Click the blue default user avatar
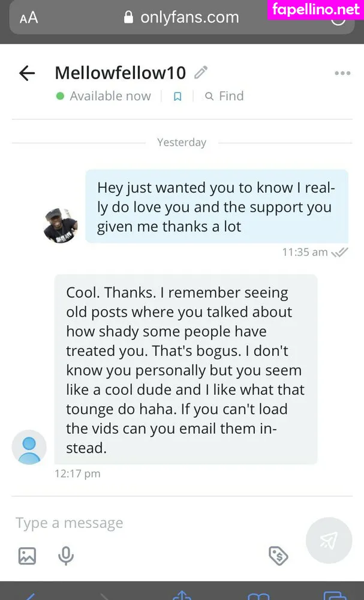 (29, 447)
